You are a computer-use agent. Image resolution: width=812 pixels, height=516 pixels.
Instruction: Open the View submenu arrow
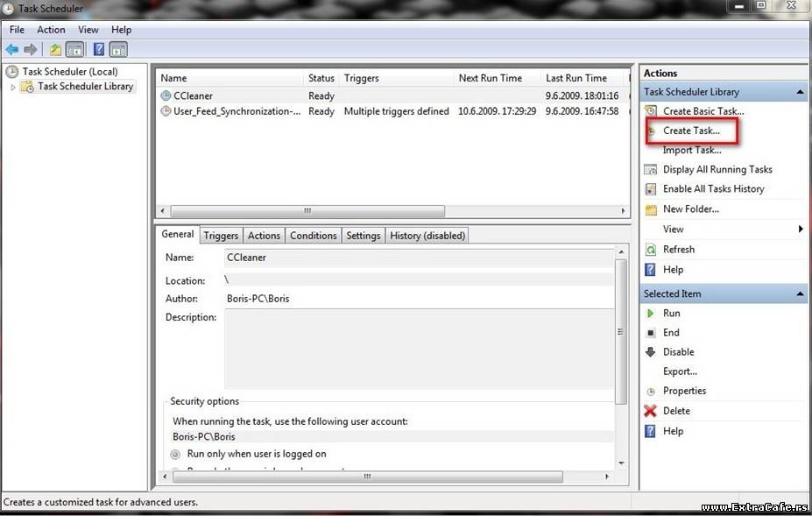[x=800, y=230]
